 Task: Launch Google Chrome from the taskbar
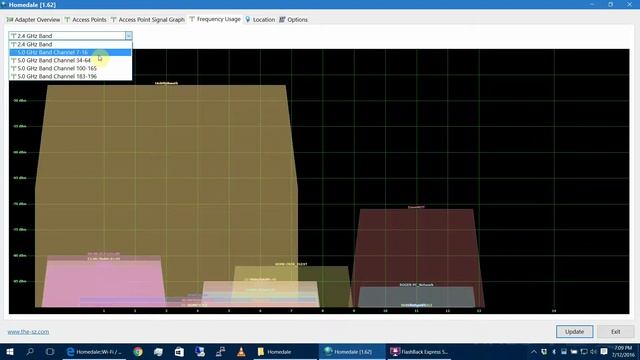tap(138, 351)
